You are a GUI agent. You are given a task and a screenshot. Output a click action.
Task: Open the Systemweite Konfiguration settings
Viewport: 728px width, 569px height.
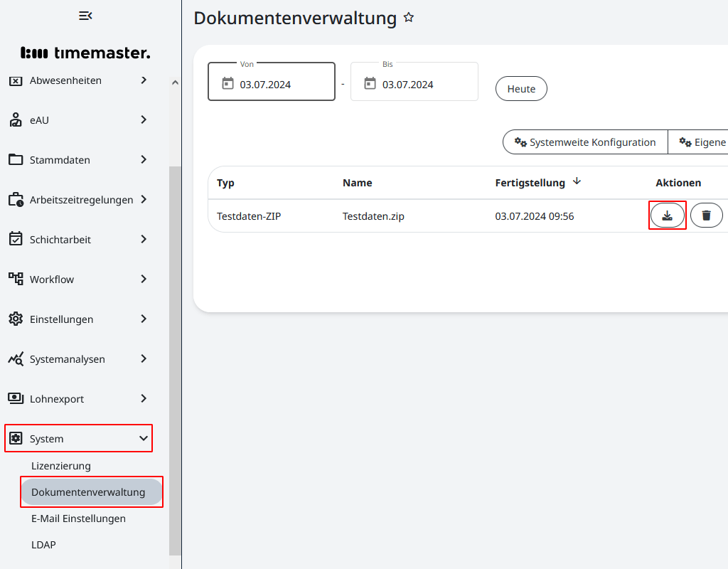coord(584,142)
